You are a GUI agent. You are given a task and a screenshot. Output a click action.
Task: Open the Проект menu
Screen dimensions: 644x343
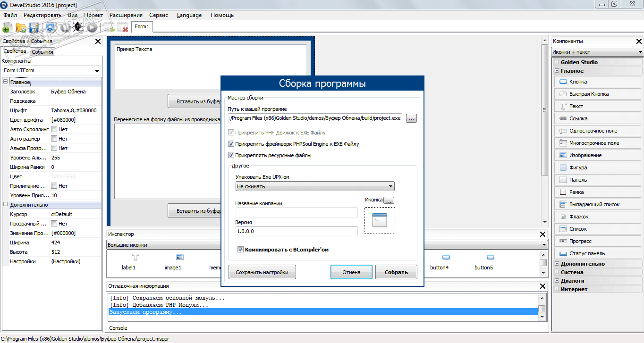pyautogui.click(x=93, y=15)
